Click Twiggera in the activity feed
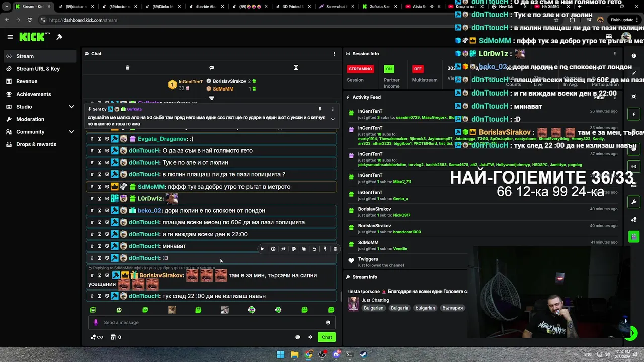Screen dimensions: 644x362 click(368, 259)
